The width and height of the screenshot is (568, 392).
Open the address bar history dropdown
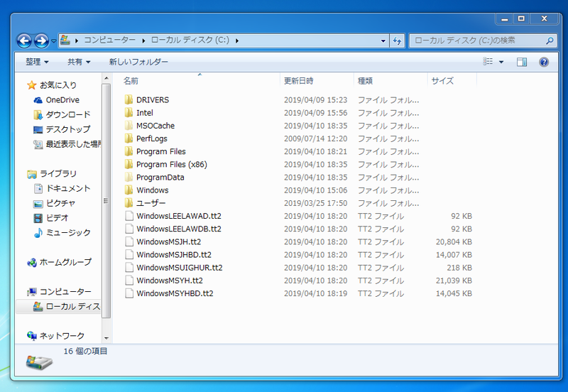point(383,40)
